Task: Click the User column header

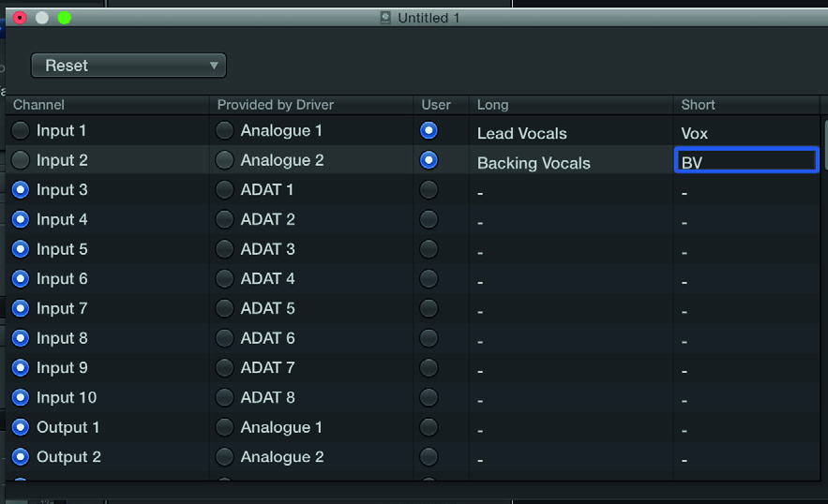Action: click(x=442, y=105)
